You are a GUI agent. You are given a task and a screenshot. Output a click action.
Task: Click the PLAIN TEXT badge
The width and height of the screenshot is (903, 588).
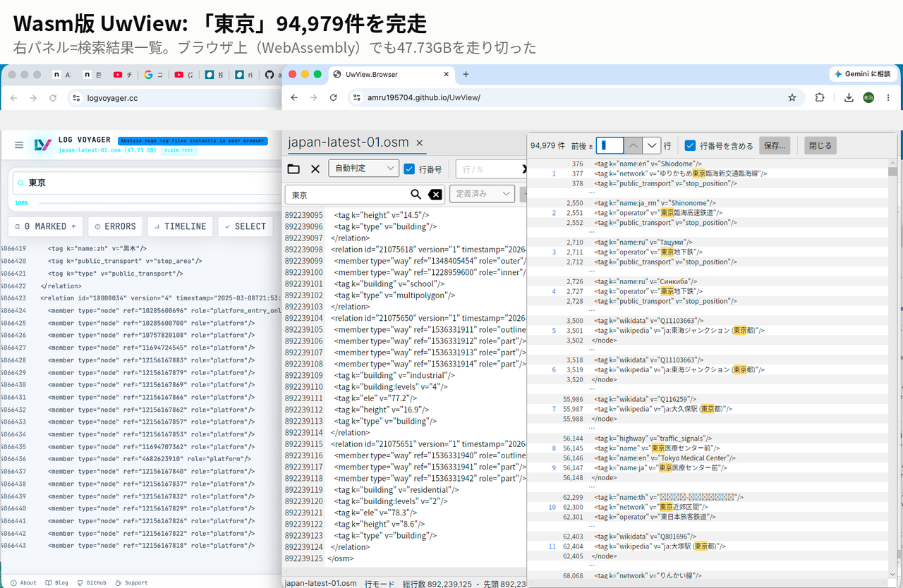pyautogui.click(x=179, y=150)
